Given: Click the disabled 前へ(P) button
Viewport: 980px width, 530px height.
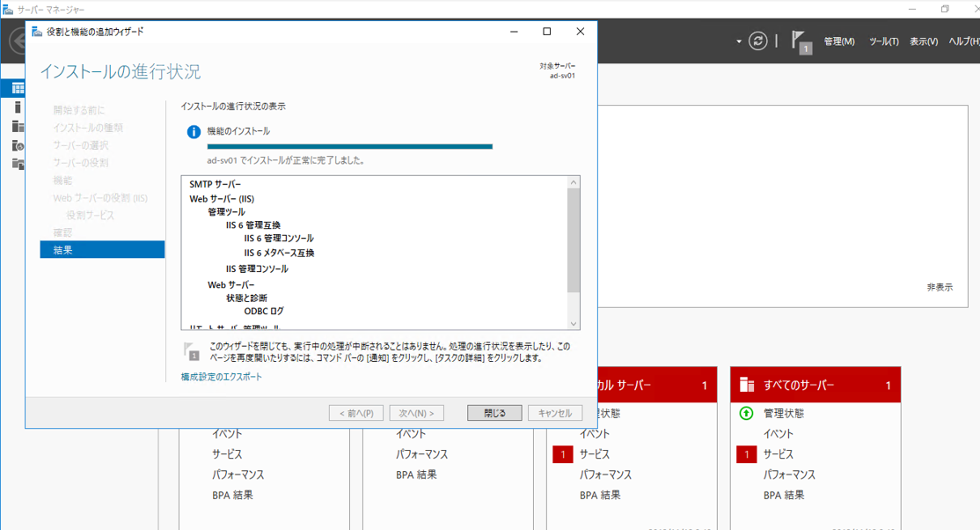Looking at the screenshot, I should (x=356, y=413).
